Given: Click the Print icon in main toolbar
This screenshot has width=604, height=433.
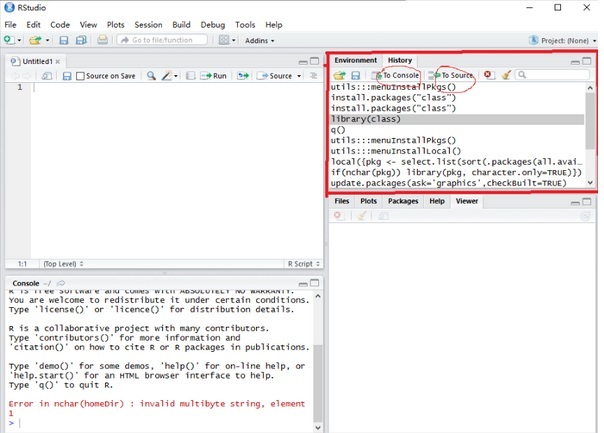Looking at the screenshot, I should click(102, 40).
